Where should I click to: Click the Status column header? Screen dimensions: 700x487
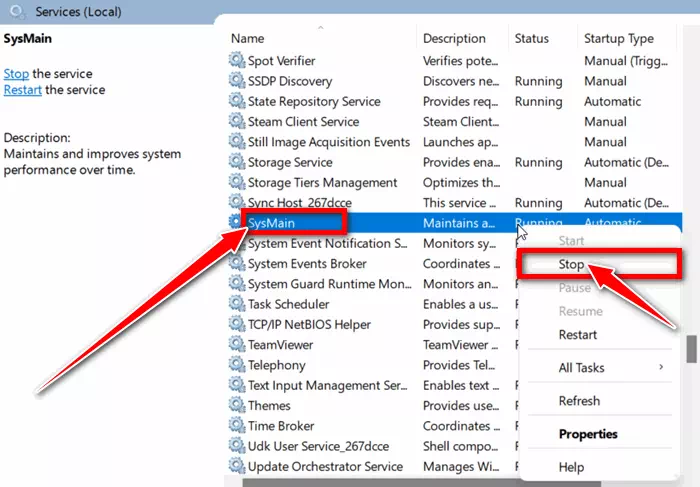pyautogui.click(x=531, y=38)
